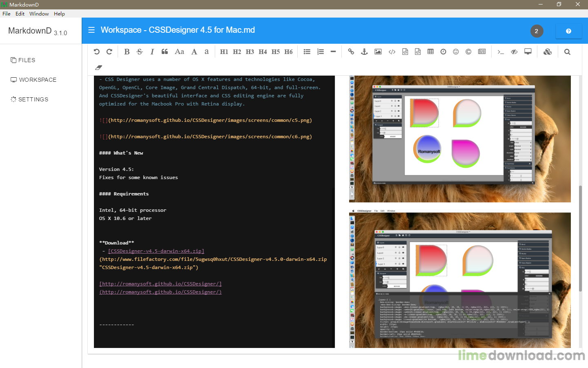Insert a link with chain icon
This screenshot has width=588, height=368.
click(x=351, y=52)
